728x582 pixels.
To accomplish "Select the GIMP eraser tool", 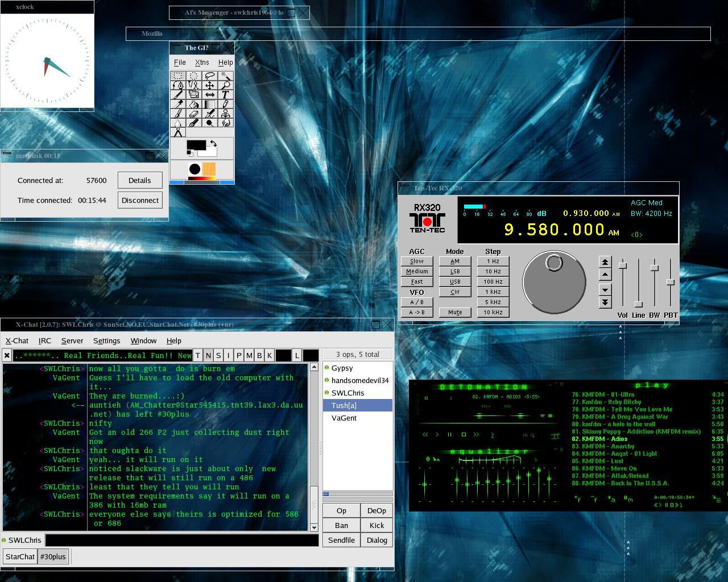I will pyautogui.click(x=194, y=114).
